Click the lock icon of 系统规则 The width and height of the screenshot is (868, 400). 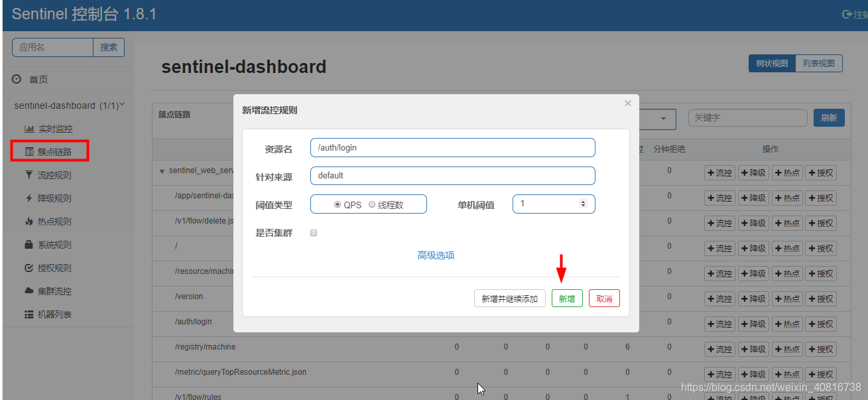(29, 245)
